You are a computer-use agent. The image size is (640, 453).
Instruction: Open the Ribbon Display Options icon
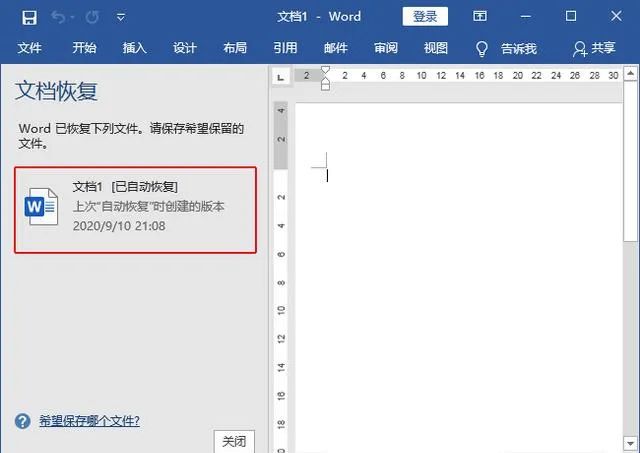[x=480, y=16]
